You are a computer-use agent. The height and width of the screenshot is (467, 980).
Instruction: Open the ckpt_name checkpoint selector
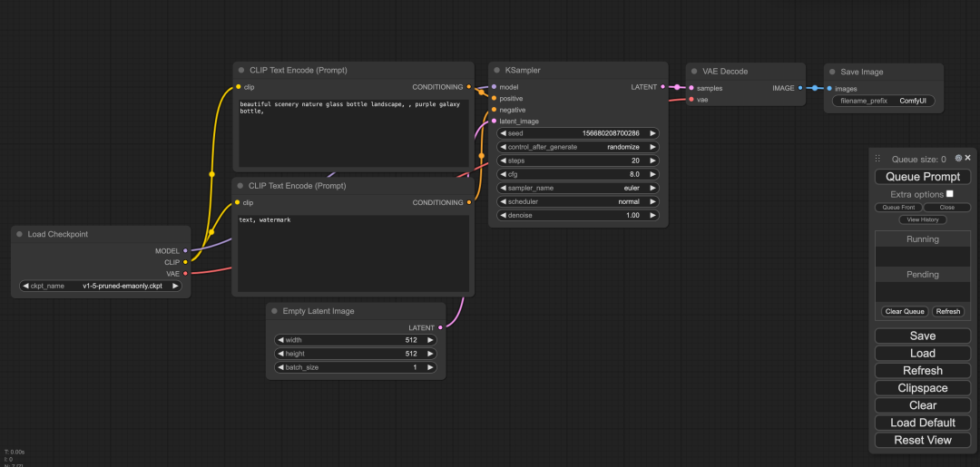[100, 286]
